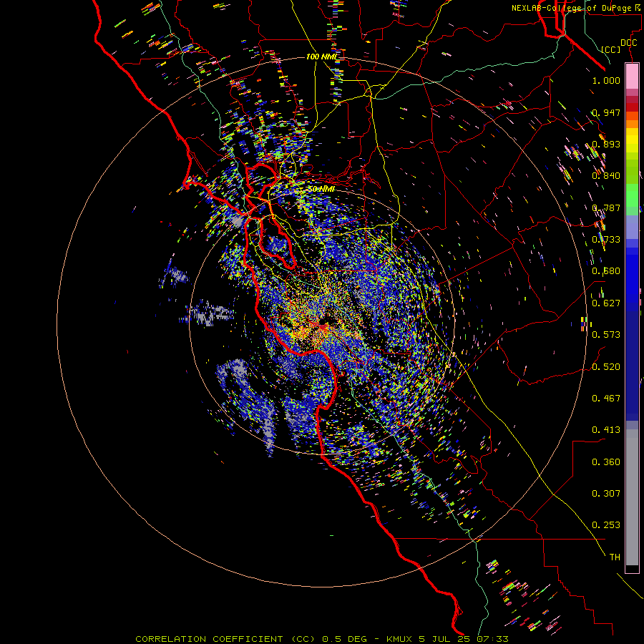Click the 0.253 scale value
The height and width of the screenshot is (644, 644).
(x=606, y=525)
